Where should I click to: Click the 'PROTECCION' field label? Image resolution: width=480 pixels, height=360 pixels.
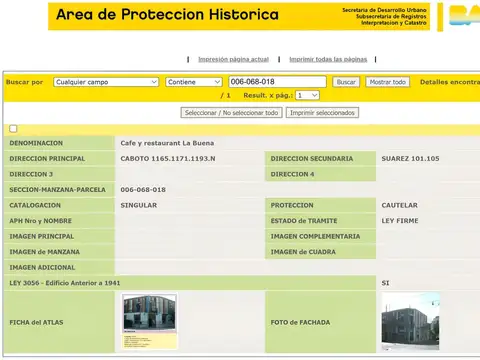coord(292,205)
